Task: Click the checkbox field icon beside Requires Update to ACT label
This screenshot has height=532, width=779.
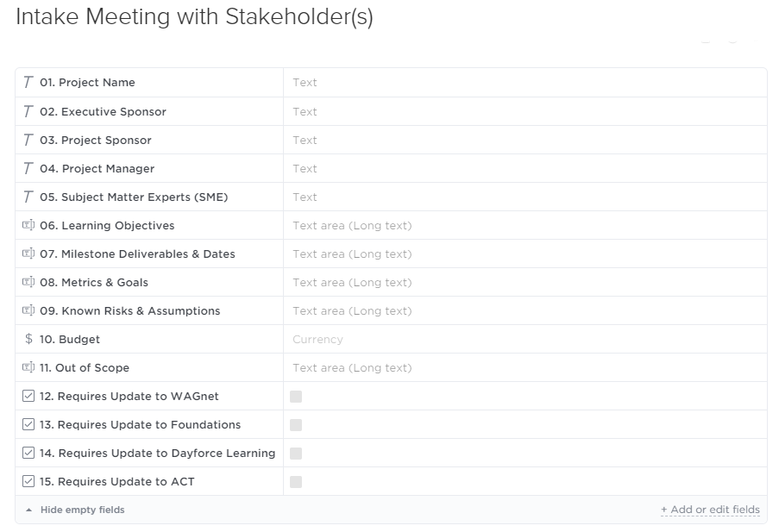Action: point(28,481)
